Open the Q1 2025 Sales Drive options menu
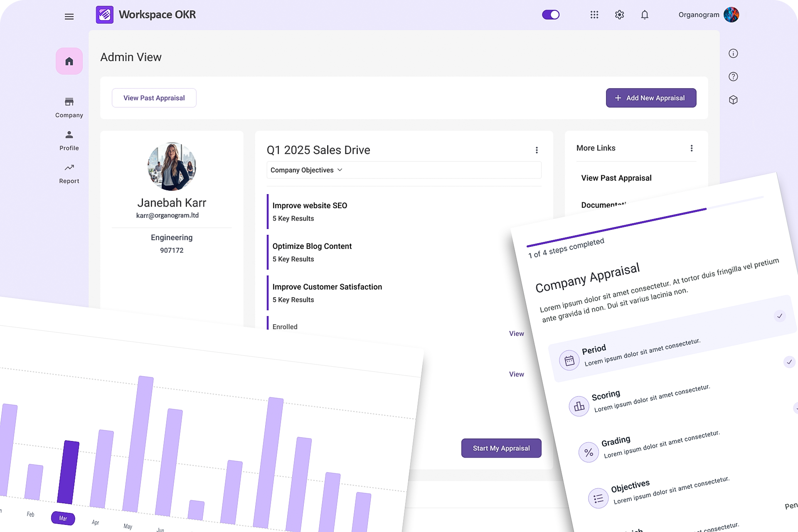Image resolution: width=798 pixels, height=532 pixels. (x=537, y=150)
